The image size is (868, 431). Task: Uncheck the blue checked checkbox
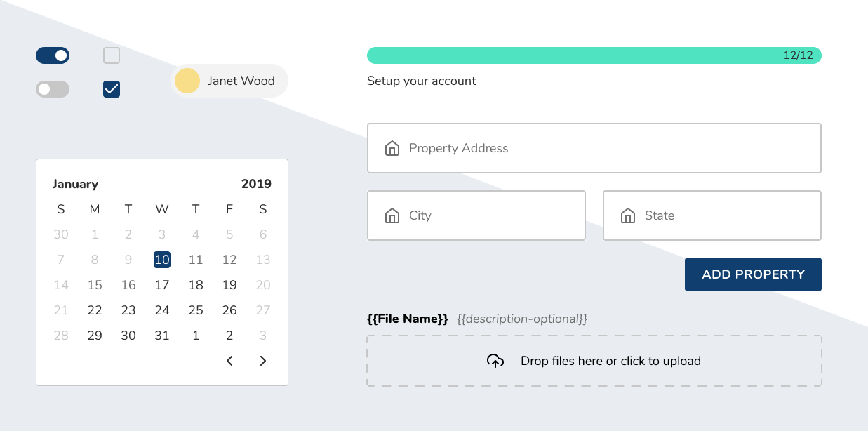coord(112,89)
